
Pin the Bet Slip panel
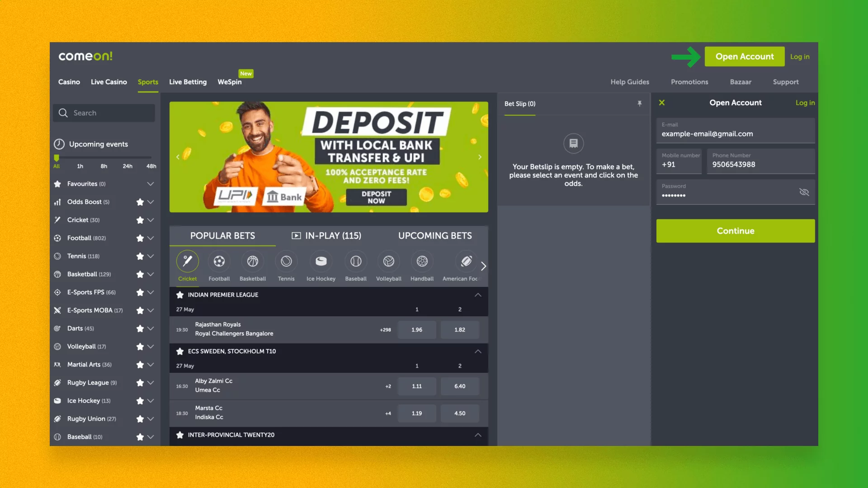[640, 103]
